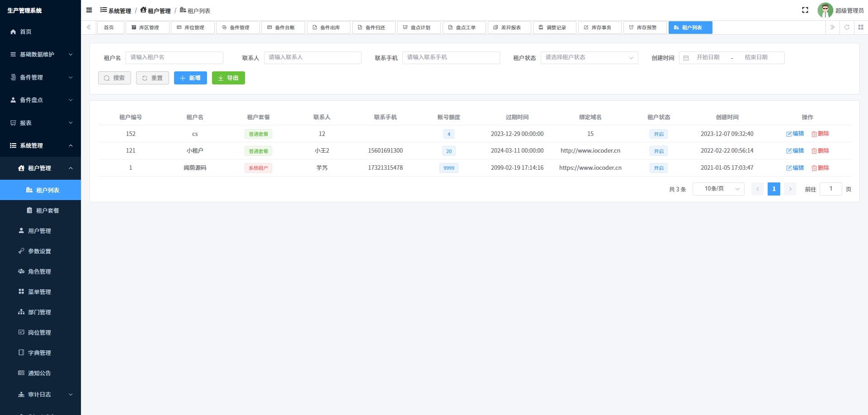
Task: Click the 9999 account quota badge
Action: coord(449,168)
